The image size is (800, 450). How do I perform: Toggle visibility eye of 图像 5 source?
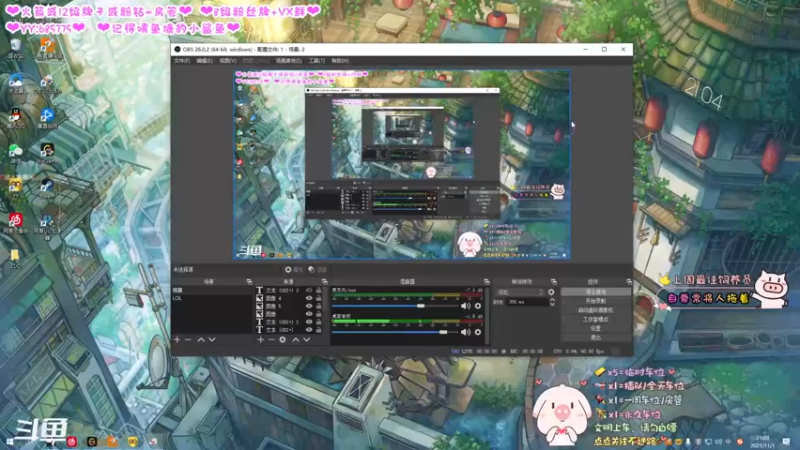pos(309,306)
